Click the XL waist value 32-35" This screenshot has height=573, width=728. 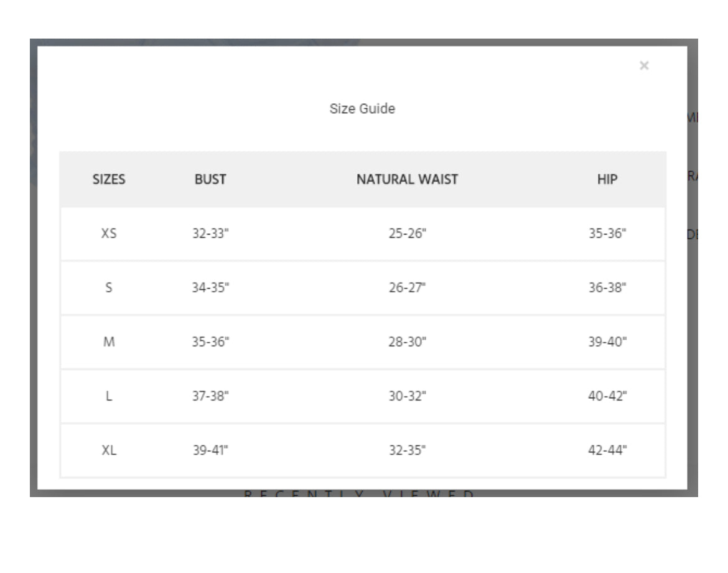pos(407,450)
